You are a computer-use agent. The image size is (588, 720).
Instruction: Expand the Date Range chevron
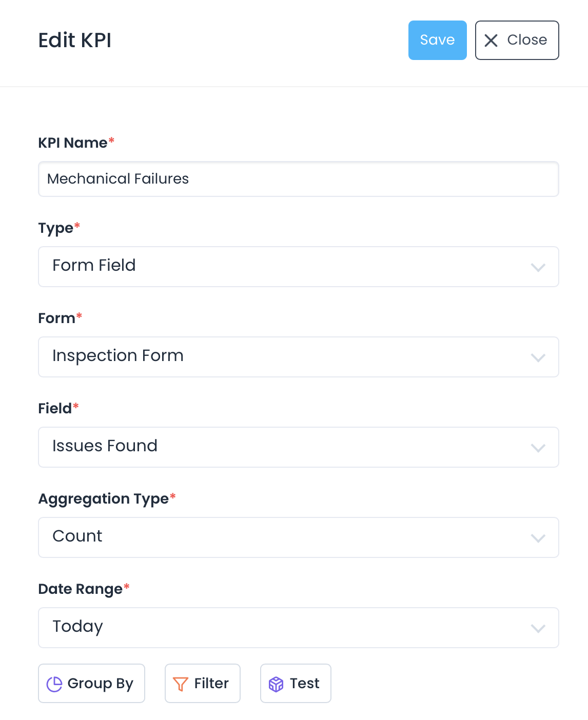click(538, 628)
